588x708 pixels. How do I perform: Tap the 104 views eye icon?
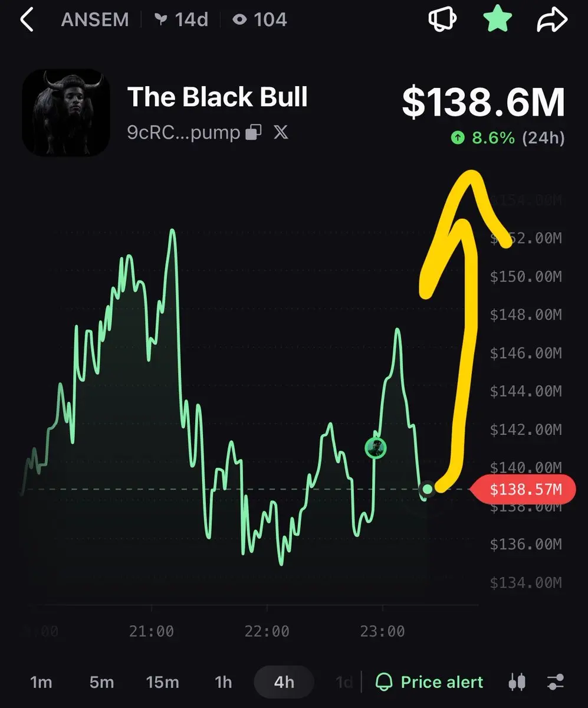coord(239,20)
